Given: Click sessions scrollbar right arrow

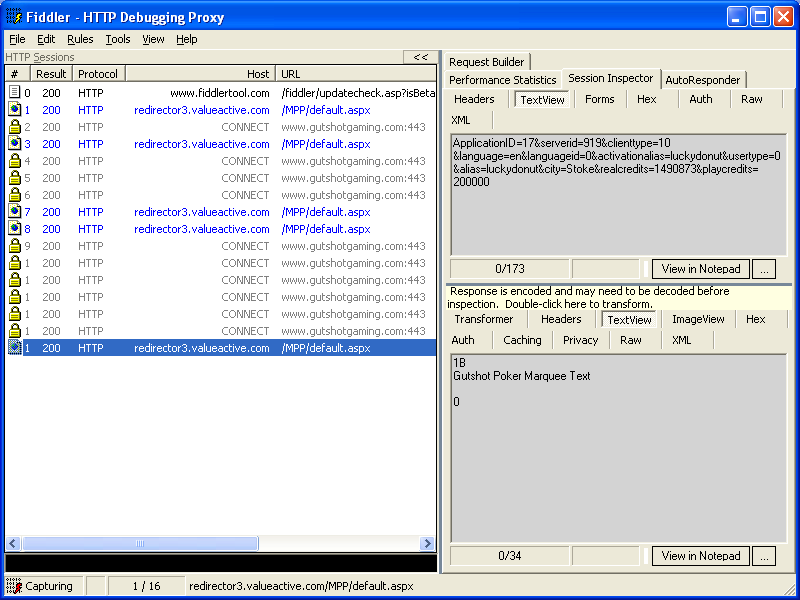Looking at the screenshot, I should [428, 543].
